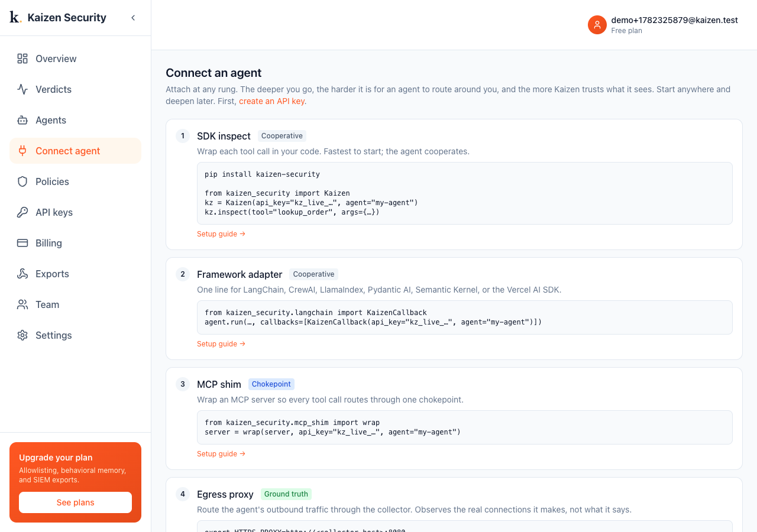
Task: Click the pip install kaizen-security line
Action: [x=262, y=174]
